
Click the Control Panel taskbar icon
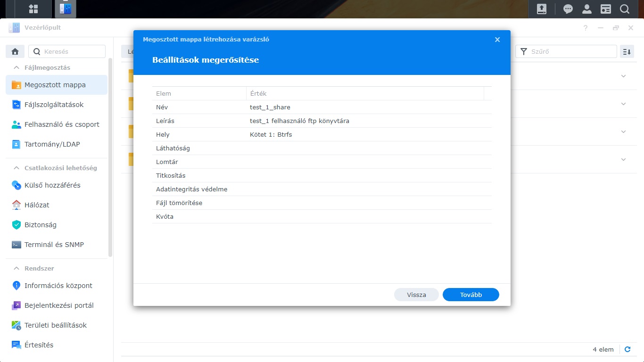pos(65,9)
